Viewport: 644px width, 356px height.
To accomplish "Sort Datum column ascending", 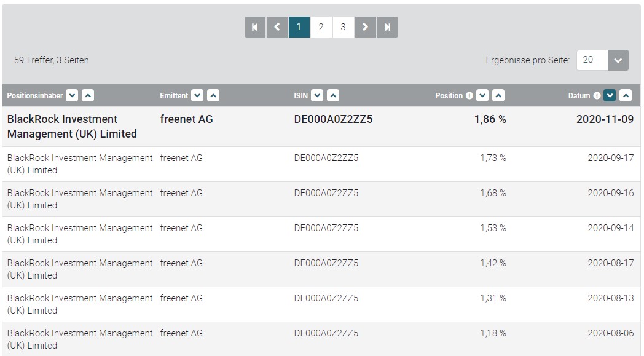I will pyautogui.click(x=626, y=95).
